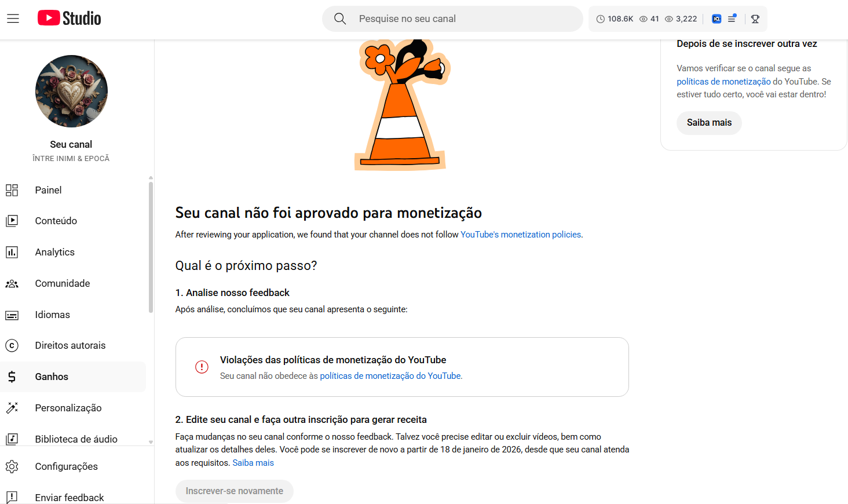Click the red warning icon for policy violations
Viewport: 848px width, 504px height.
pyautogui.click(x=202, y=367)
